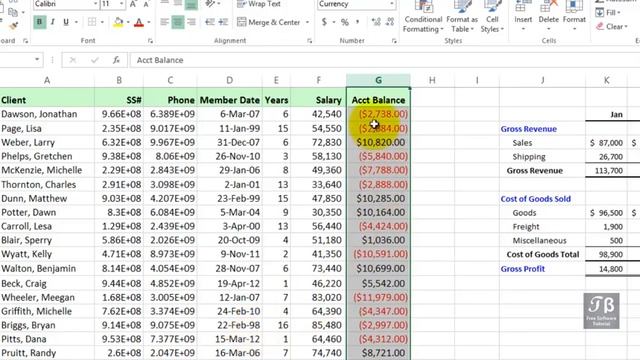Click Comma Style icon
The height and width of the screenshot is (360, 640).
(x=358, y=22)
